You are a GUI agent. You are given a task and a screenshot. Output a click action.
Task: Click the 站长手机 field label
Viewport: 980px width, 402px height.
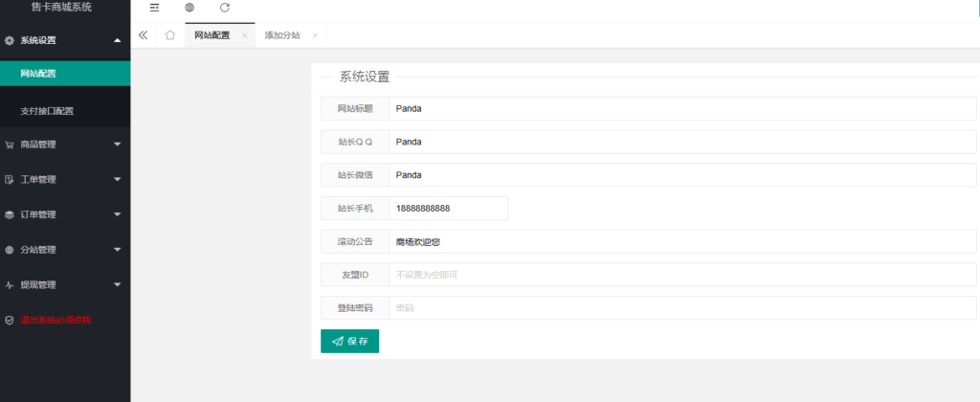click(355, 209)
